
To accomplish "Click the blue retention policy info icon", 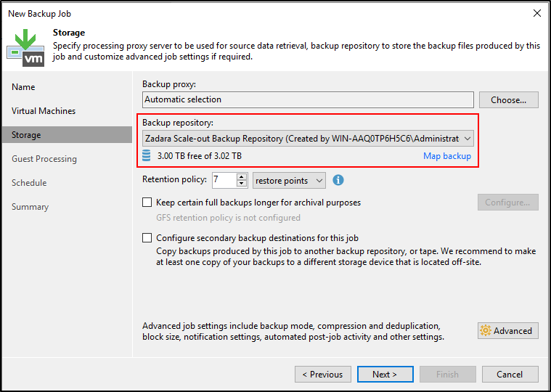I will (338, 181).
